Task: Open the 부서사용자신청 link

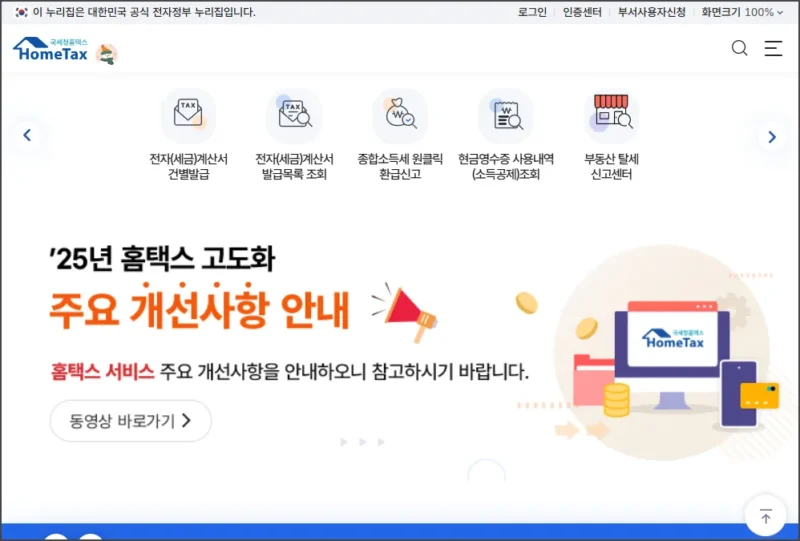Action: click(652, 12)
